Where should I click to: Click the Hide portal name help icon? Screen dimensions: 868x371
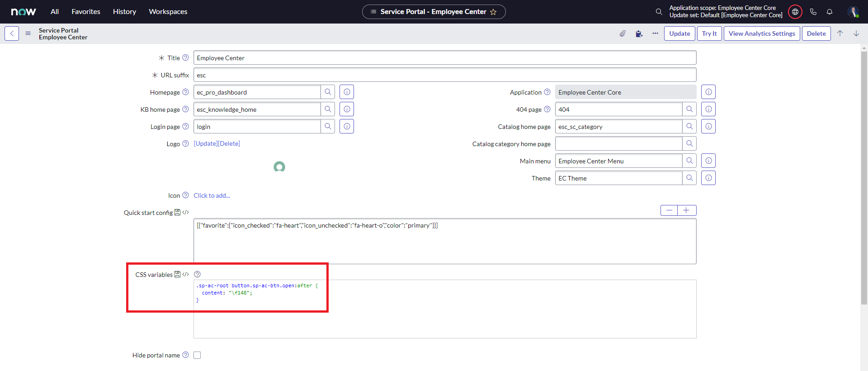[x=185, y=355]
